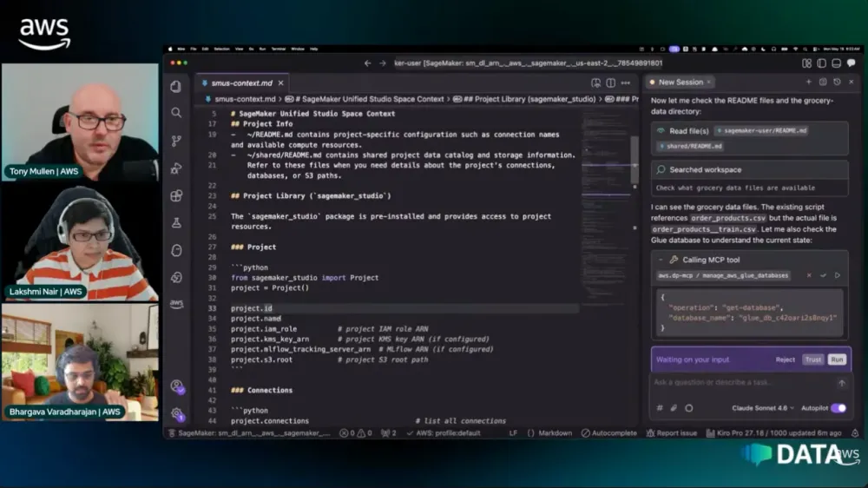868x488 pixels.
Task: Open the Kiro ghost panel icon
Action: pos(176,250)
